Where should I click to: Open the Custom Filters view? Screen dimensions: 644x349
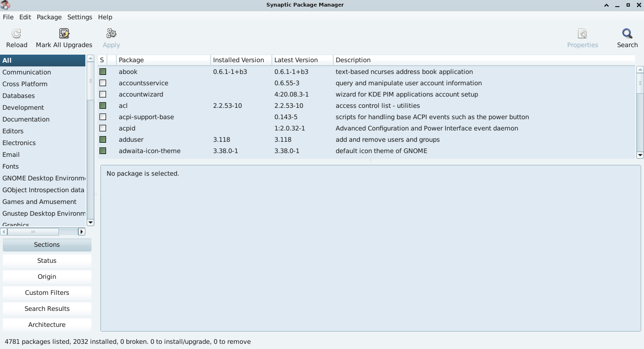point(47,292)
